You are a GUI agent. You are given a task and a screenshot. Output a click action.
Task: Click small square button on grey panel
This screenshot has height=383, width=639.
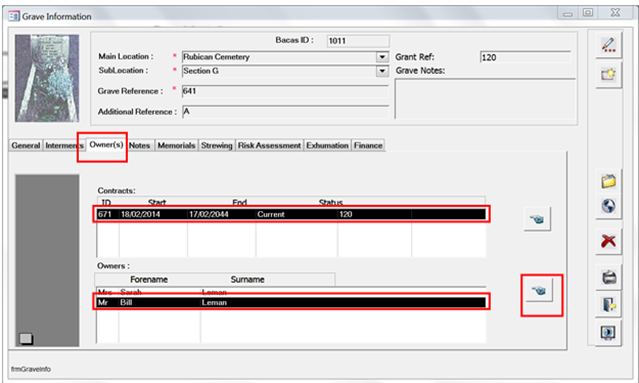[26, 339]
